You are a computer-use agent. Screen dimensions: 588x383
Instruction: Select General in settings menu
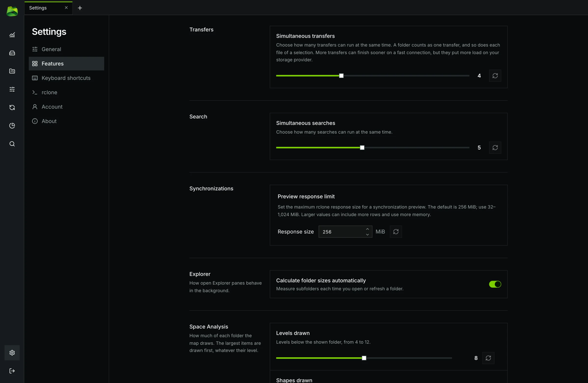point(66,49)
